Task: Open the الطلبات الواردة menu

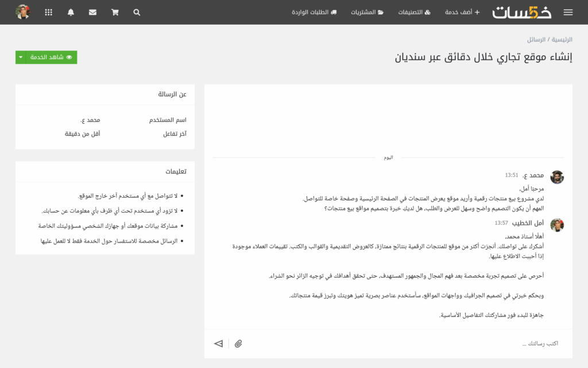Action: [x=314, y=11]
